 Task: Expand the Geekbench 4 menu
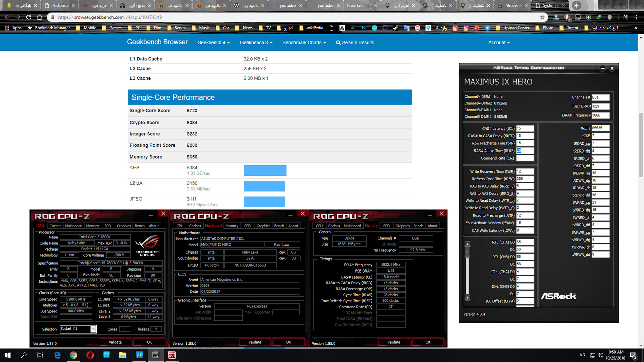[213, 43]
